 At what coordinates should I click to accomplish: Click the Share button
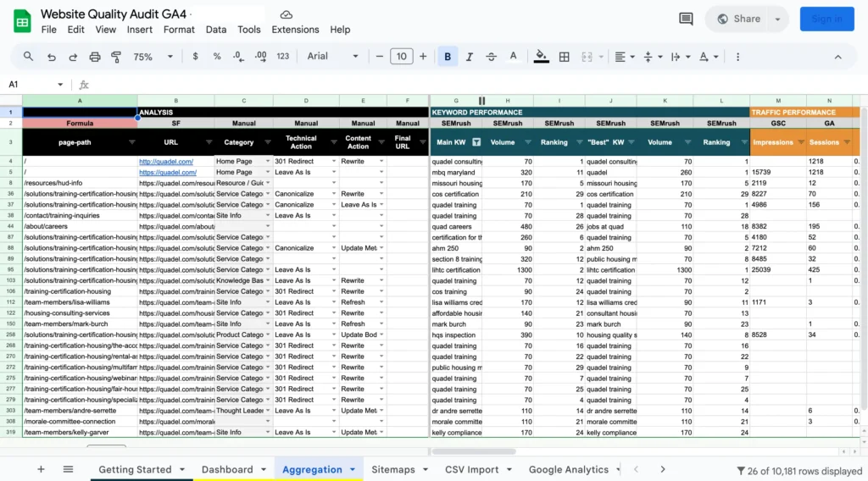point(737,19)
